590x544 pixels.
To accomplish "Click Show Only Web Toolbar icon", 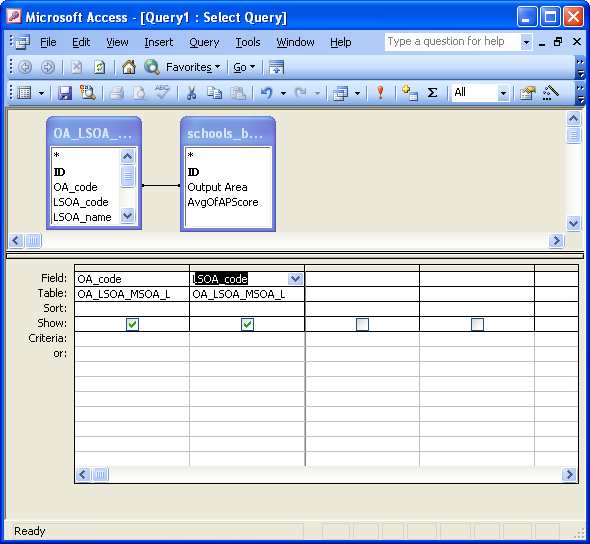I will [276, 67].
